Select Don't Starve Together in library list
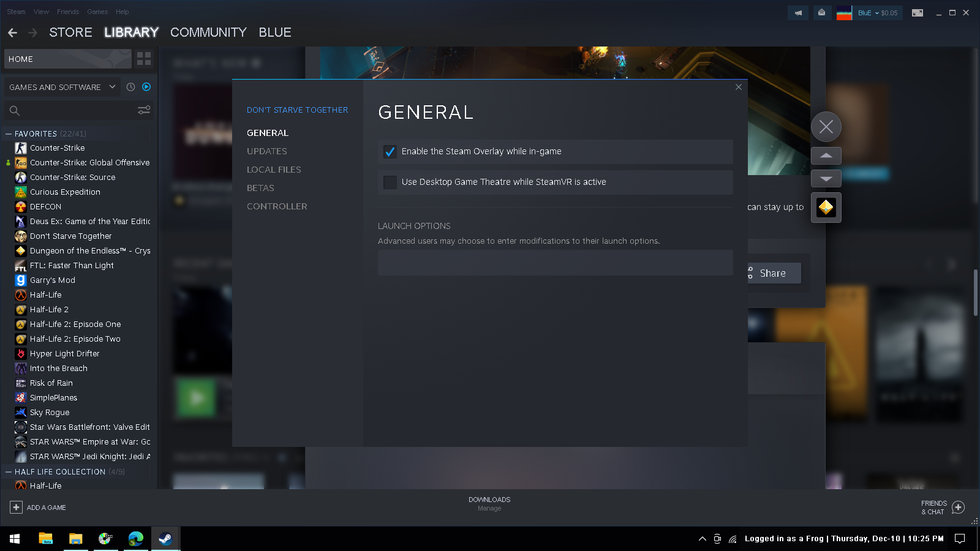 [x=71, y=236]
